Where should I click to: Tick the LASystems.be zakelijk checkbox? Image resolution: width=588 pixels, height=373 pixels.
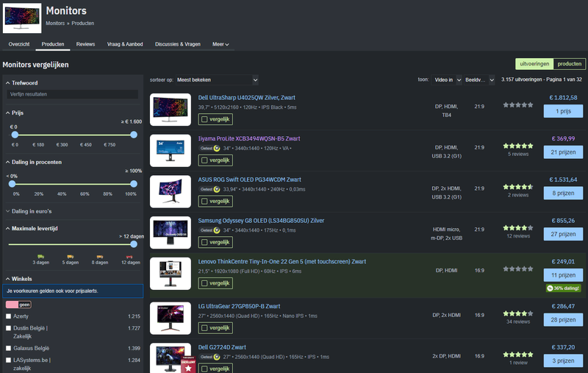[x=8, y=360]
